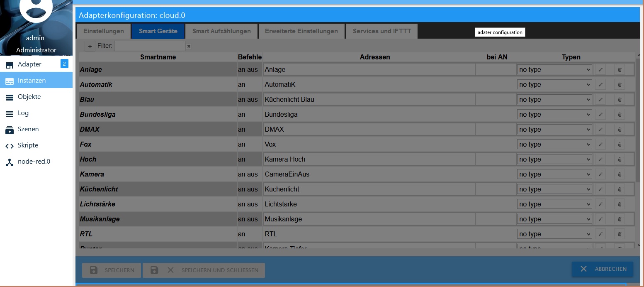Open type dropdown for Hoch
This screenshot has width=644, height=287.
[554, 159]
